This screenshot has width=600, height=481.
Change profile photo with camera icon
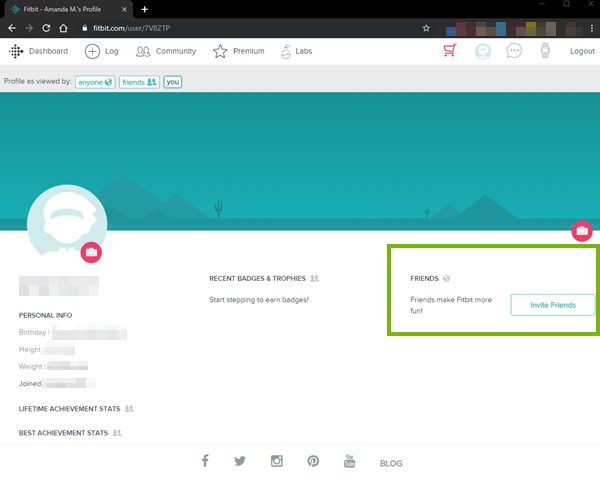[x=91, y=252]
